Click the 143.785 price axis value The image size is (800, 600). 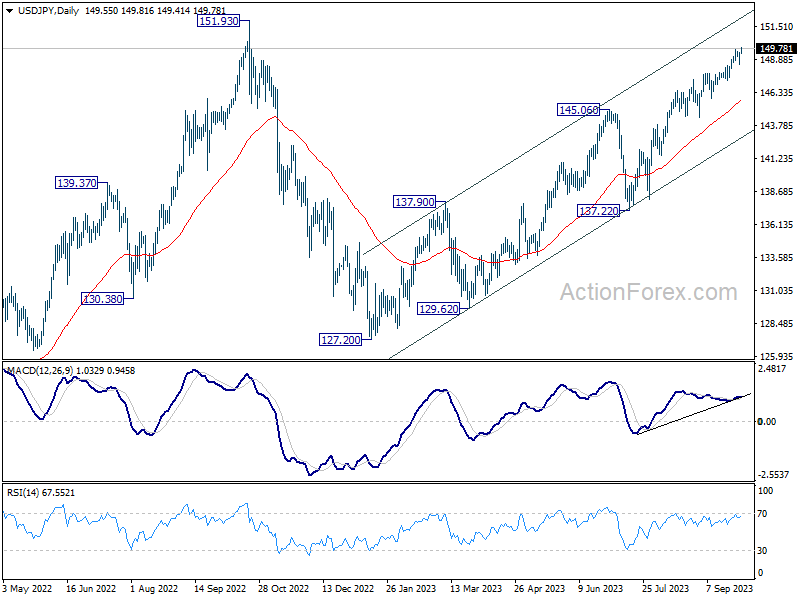(777, 126)
